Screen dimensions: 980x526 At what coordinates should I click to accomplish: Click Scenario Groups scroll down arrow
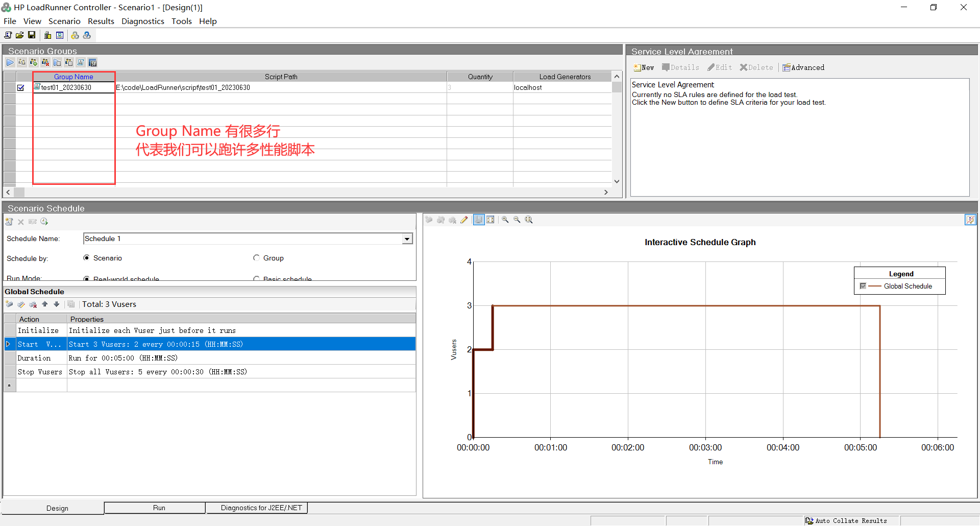[x=617, y=181]
